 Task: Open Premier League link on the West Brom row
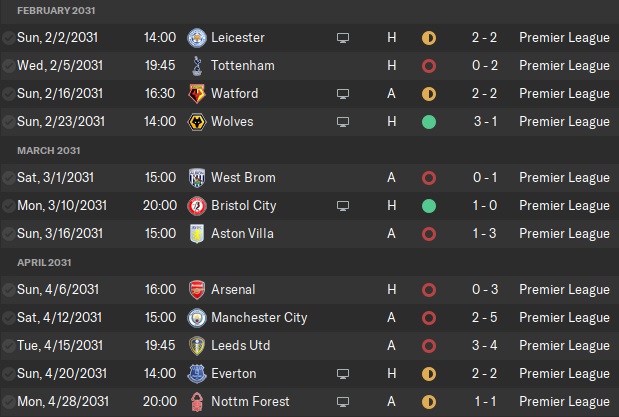pos(564,178)
